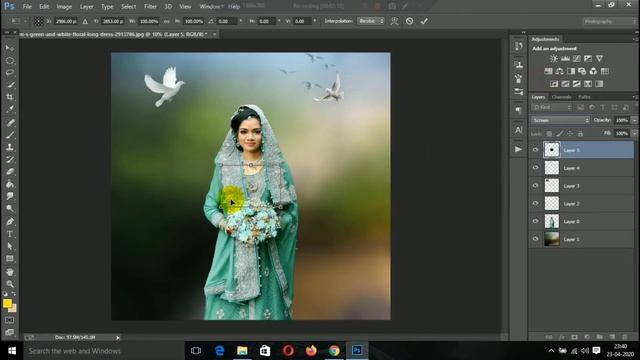Open the Opacity slider arrow
Viewport: 640px width, 360px height.
(634, 120)
